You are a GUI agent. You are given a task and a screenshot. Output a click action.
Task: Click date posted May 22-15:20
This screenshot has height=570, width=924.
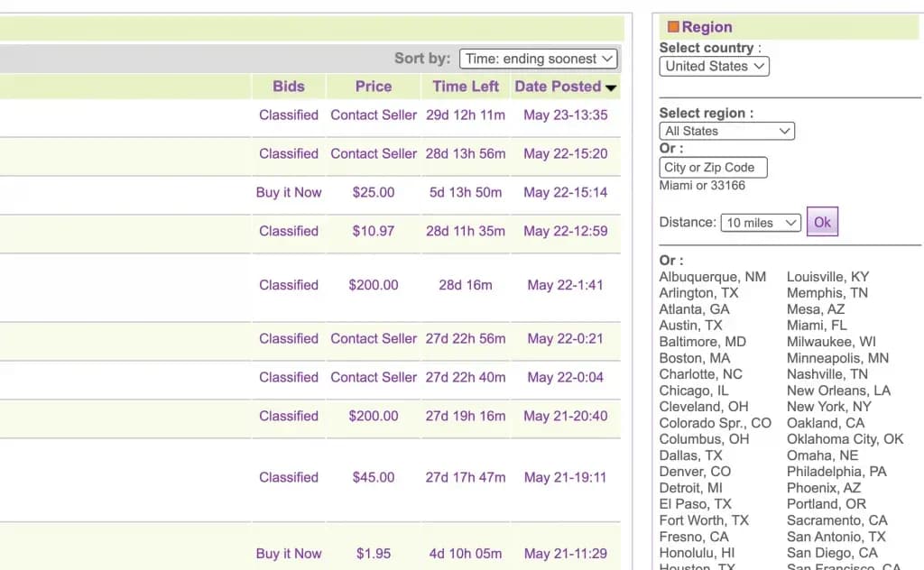click(x=565, y=153)
